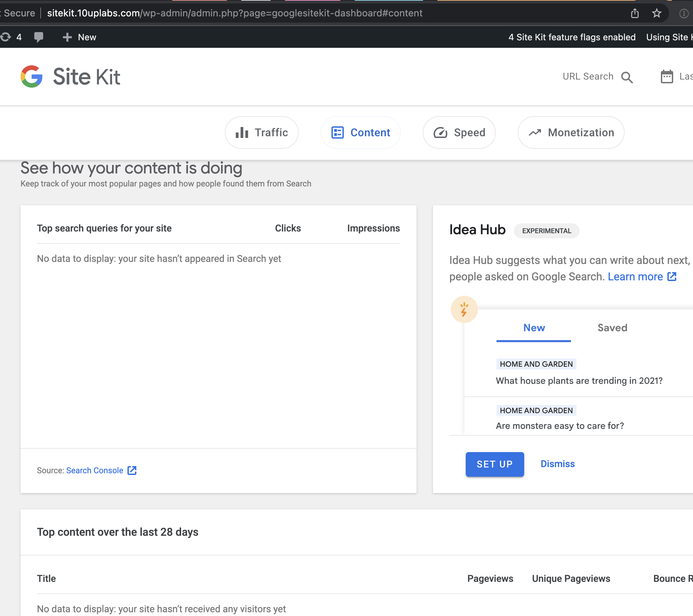Click the 4 Site Kit feature flags item
This screenshot has width=693, height=616.
pyautogui.click(x=572, y=37)
